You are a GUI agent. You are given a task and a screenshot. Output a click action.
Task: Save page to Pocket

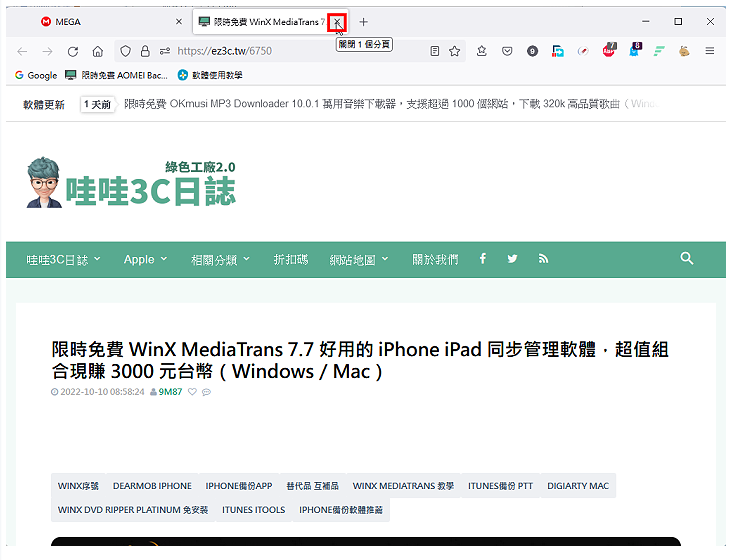click(x=507, y=51)
